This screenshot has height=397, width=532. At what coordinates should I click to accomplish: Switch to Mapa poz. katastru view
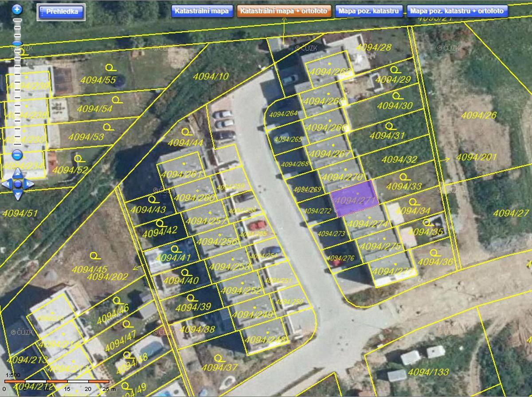pyautogui.click(x=369, y=11)
